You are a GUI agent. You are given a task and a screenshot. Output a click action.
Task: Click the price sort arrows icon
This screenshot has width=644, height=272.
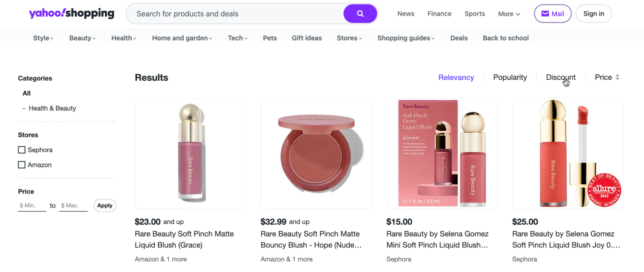tap(617, 77)
